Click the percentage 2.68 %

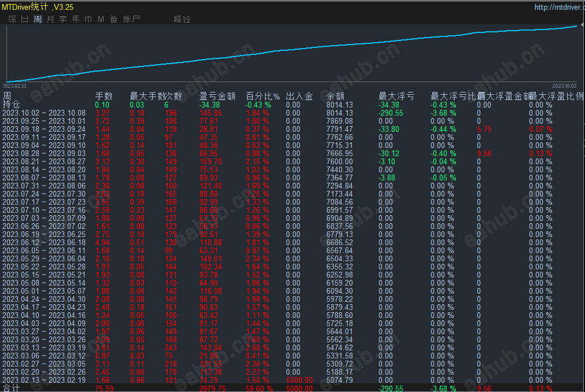pos(257,347)
